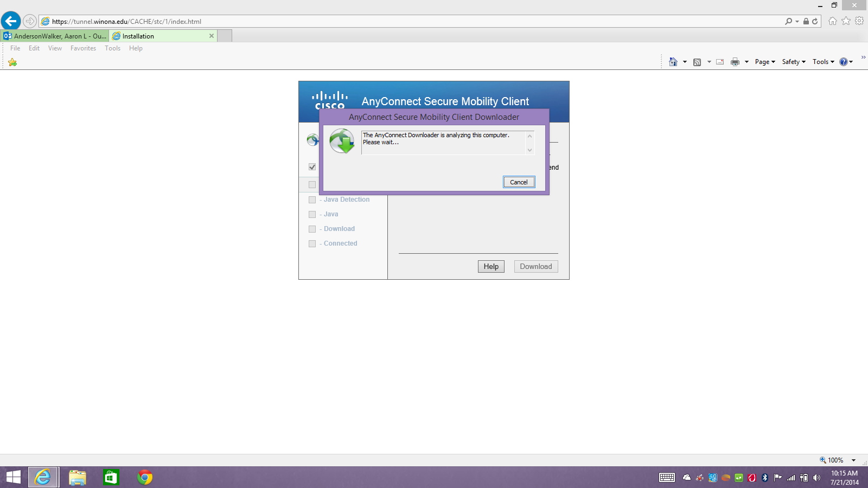Toggle the Connected step checkbox
This screenshot has width=868, height=488.
[x=312, y=243]
